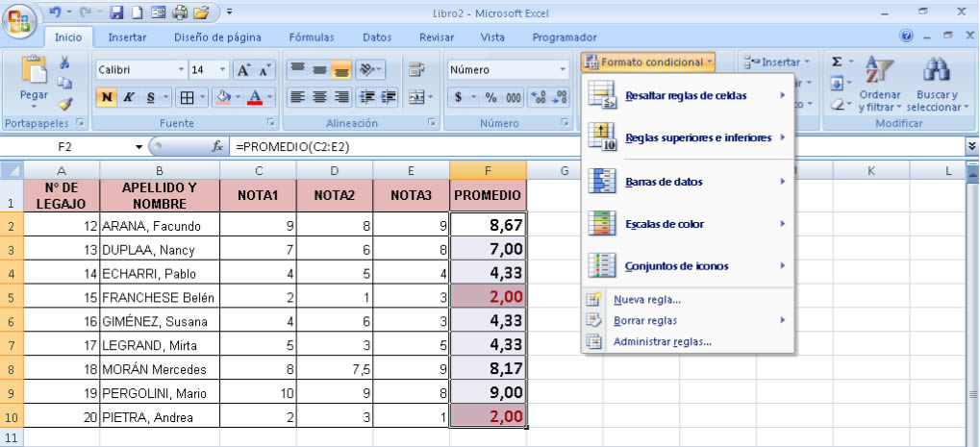Viewport: 980px width, 447px height.
Task: Toggle italic (K) formatting
Action: [128, 97]
